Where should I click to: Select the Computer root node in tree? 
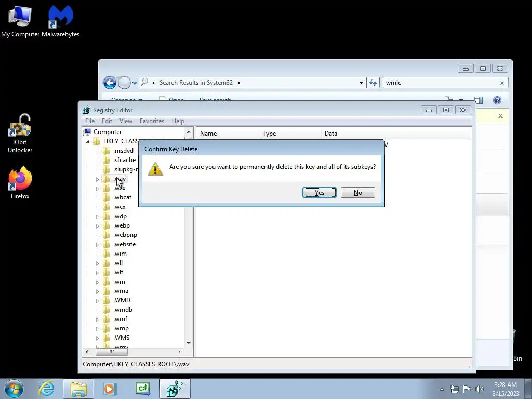pyautogui.click(x=108, y=131)
